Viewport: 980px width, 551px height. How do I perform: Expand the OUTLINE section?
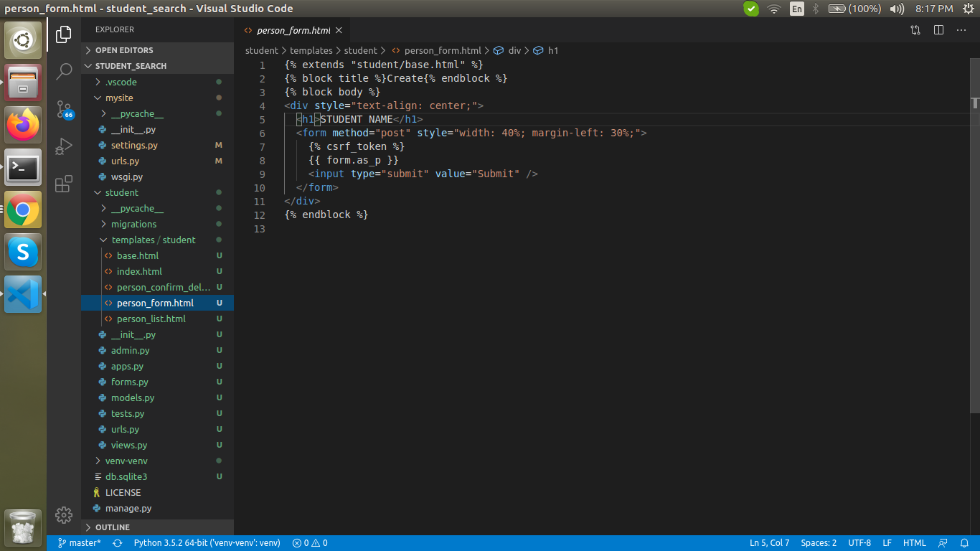(158, 527)
